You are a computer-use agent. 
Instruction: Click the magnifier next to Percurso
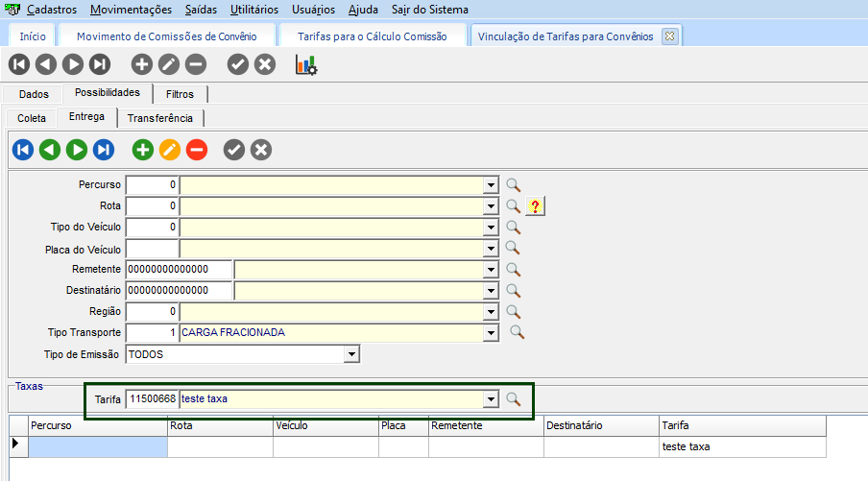tap(514, 184)
